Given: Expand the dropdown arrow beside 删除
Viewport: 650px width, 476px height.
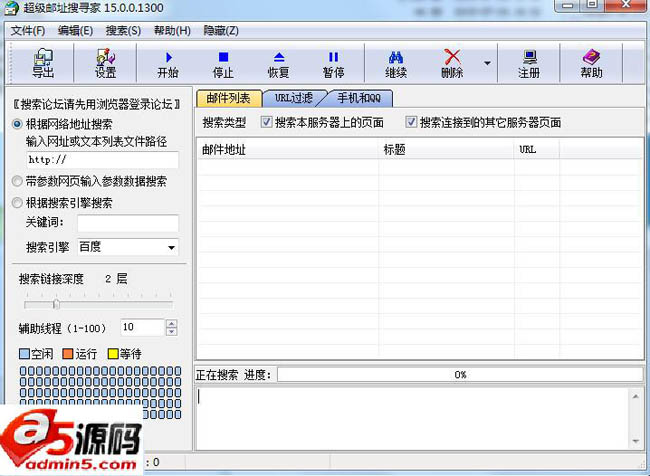Looking at the screenshot, I should pyautogui.click(x=487, y=63).
